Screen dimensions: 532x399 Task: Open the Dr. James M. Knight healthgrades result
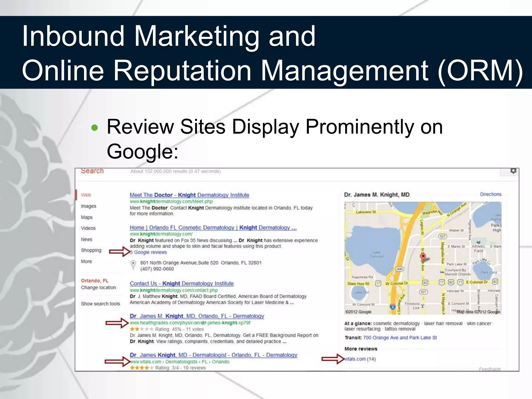[x=197, y=316]
